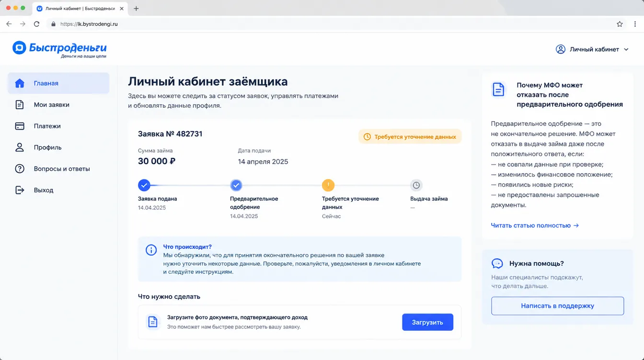Click Написать в поддержку button
Screen dimensions: 644x360
click(x=557, y=306)
